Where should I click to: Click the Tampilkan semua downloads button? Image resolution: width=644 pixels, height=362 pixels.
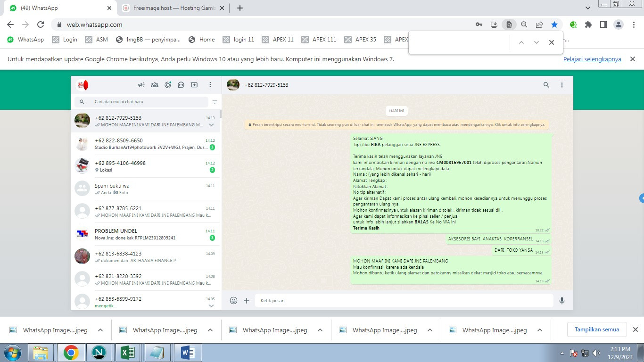(x=597, y=329)
